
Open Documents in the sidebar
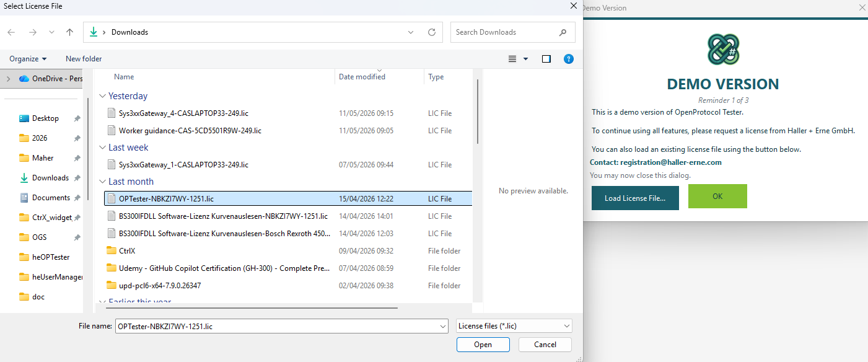pyautogui.click(x=51, y=198)
